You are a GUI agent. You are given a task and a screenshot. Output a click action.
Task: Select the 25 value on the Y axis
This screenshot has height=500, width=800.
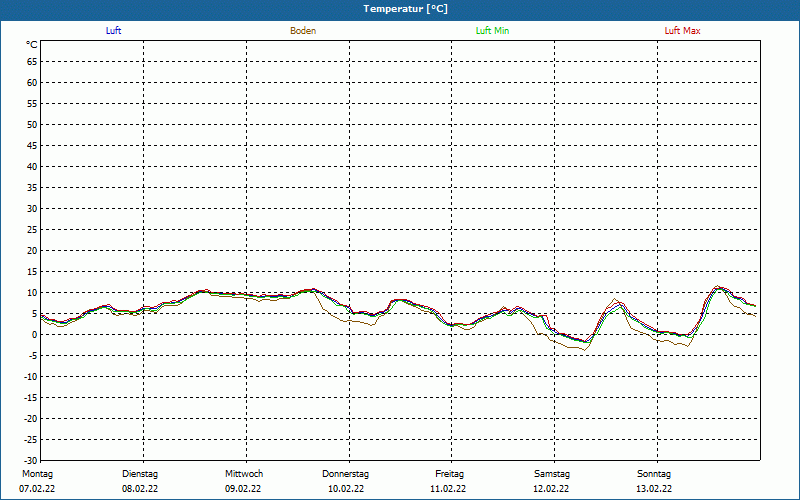coord(32,230)
